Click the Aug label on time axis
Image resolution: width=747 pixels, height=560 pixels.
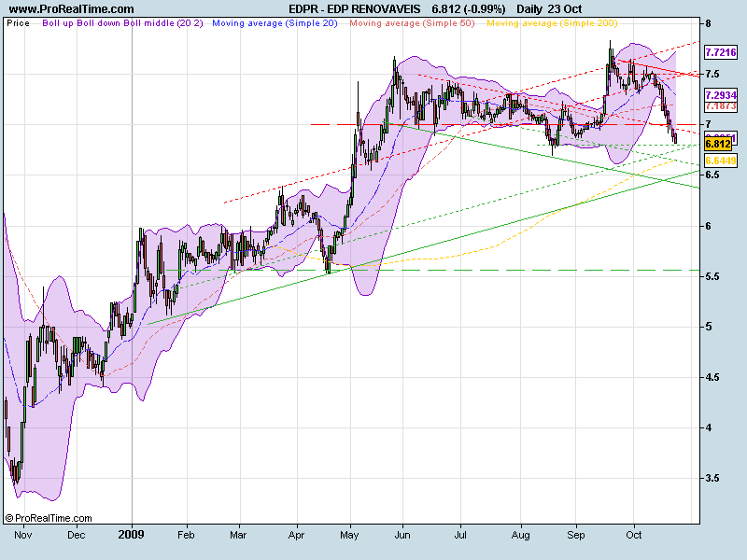coord(521,535)
